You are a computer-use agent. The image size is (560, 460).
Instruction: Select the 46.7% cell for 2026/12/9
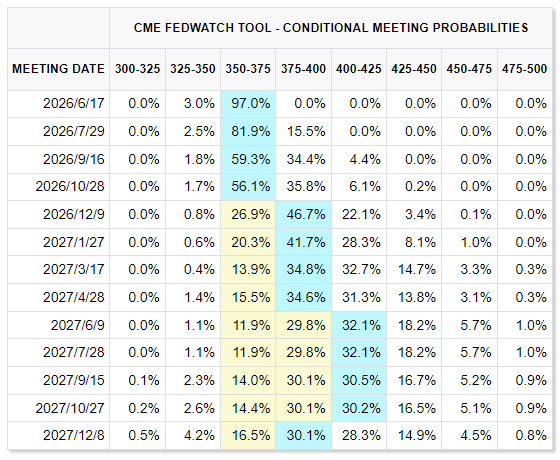(x=304, y=215)
